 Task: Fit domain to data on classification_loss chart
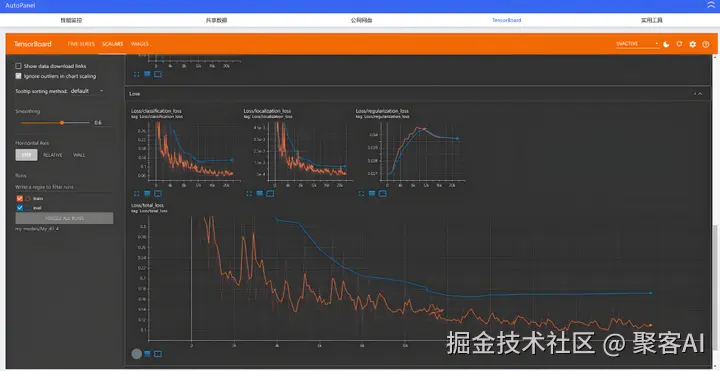coord(158,193)
